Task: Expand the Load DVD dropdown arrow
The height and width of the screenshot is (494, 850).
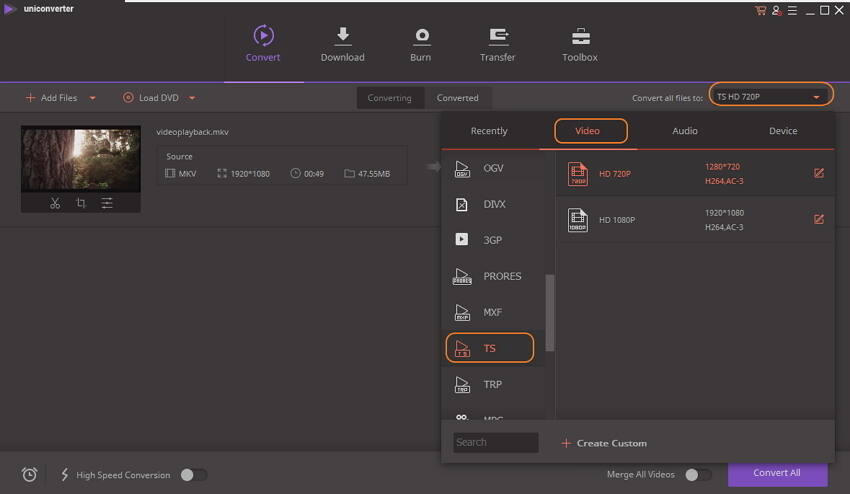Action: 192,98
